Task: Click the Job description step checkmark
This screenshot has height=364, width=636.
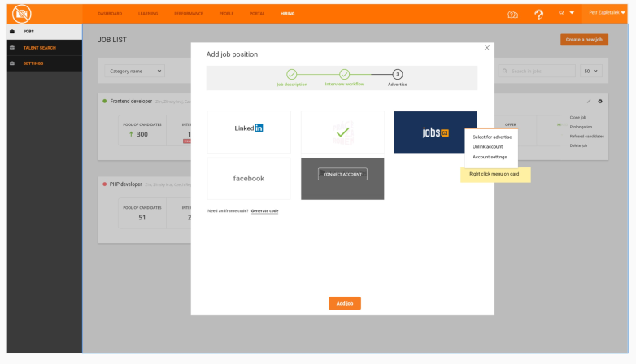Action: pyautogui.click(x=292, y=74)
